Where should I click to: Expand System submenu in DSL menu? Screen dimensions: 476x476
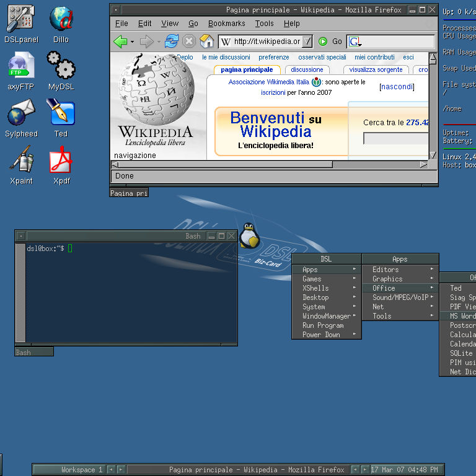[327, 307]
